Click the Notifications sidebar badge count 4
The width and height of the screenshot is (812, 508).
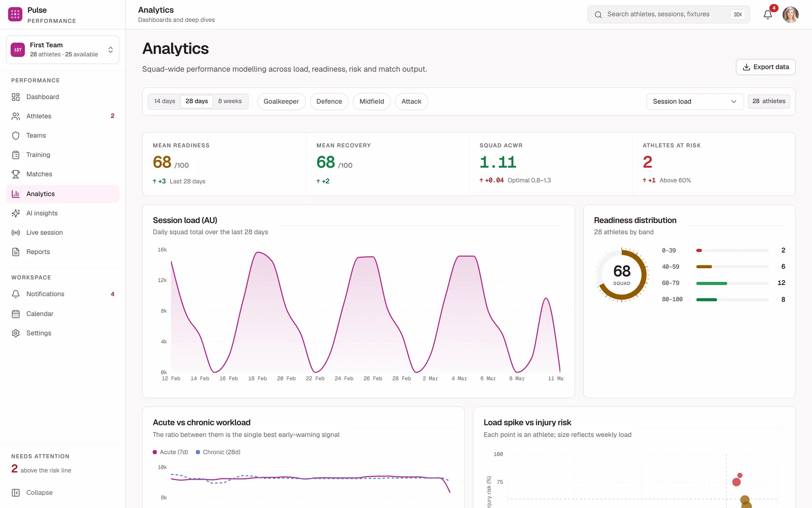(x=112, y=294)
